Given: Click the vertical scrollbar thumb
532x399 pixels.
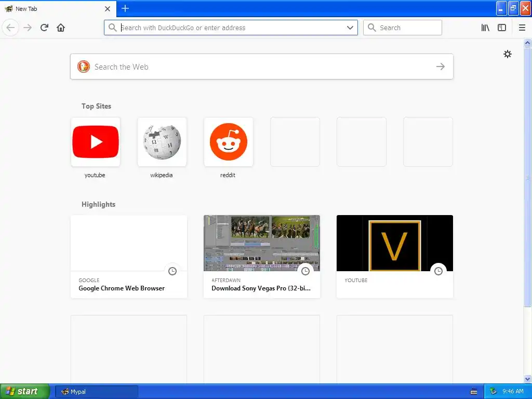Looking at the screenshot, I should (527, 177).
